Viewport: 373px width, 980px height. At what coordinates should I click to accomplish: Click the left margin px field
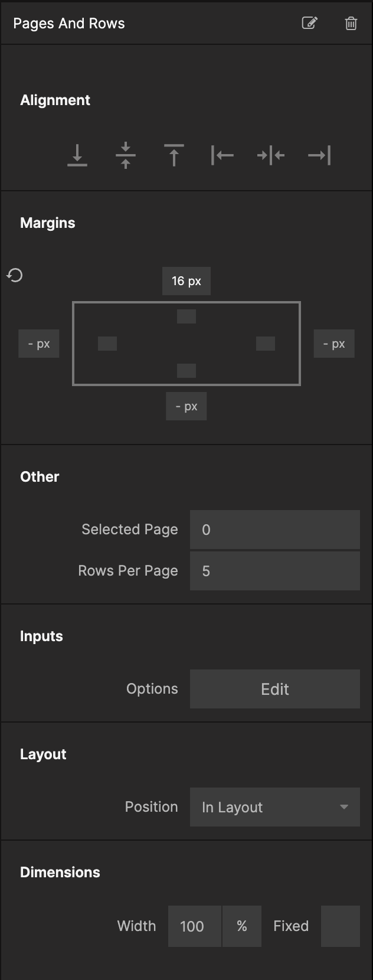pyautogui.click(x=39, y=344)
